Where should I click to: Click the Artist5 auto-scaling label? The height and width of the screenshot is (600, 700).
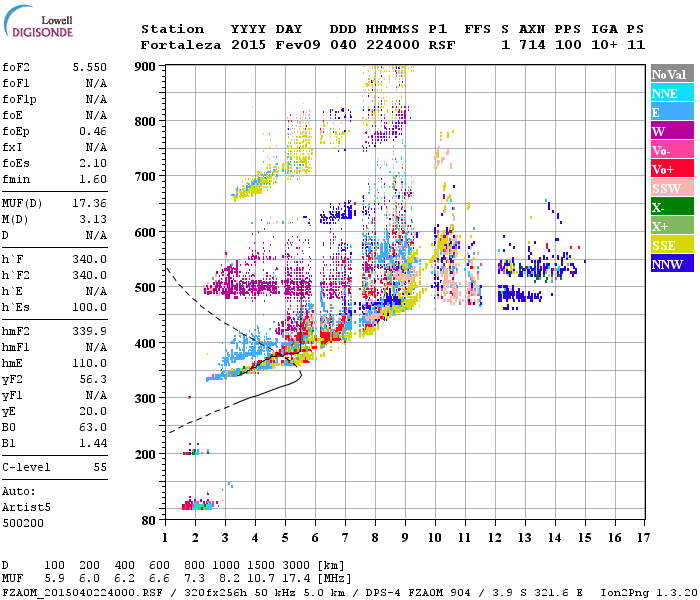coord(26,508)
